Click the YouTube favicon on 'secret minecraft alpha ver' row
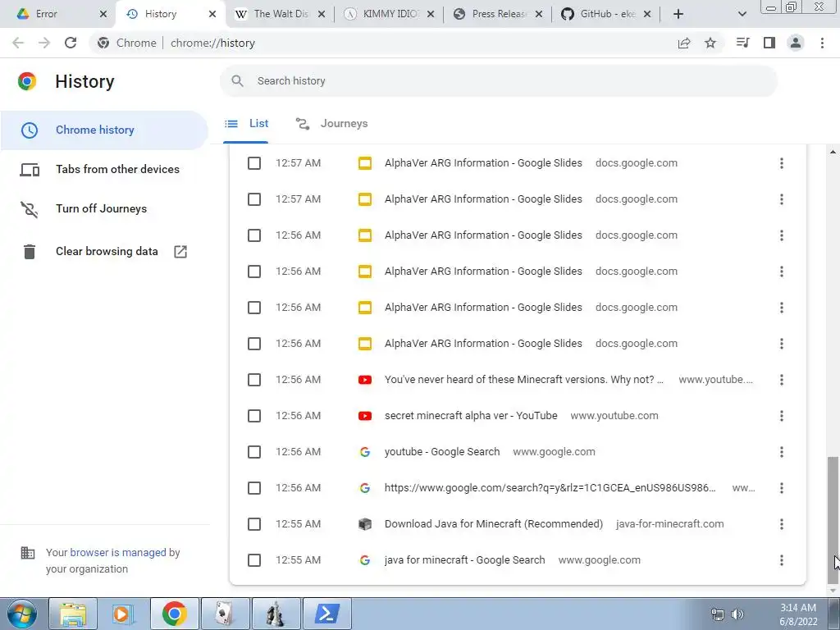Image resolution: width=840 pixels, height=630 pixels. point(365,416)
